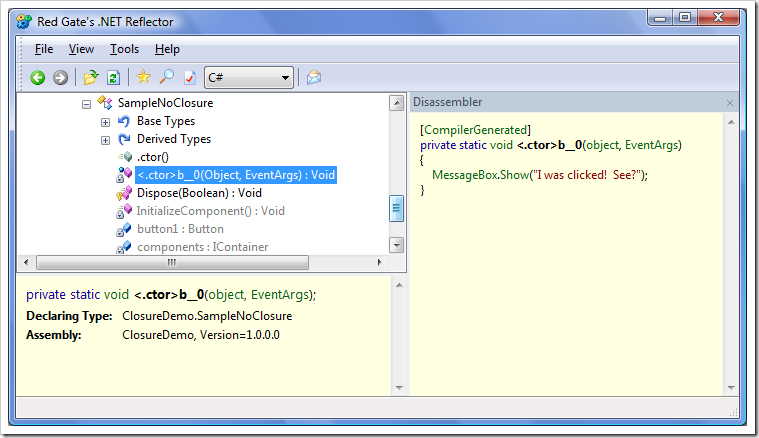Click the MessageBox link in Disassembler code
This screenshot has height=438, width=759.
pos(464,175)
